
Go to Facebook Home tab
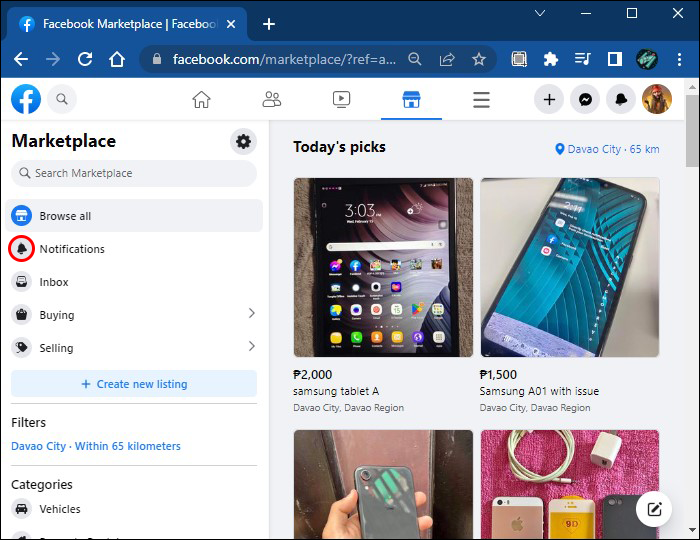(x=201, y=99)
